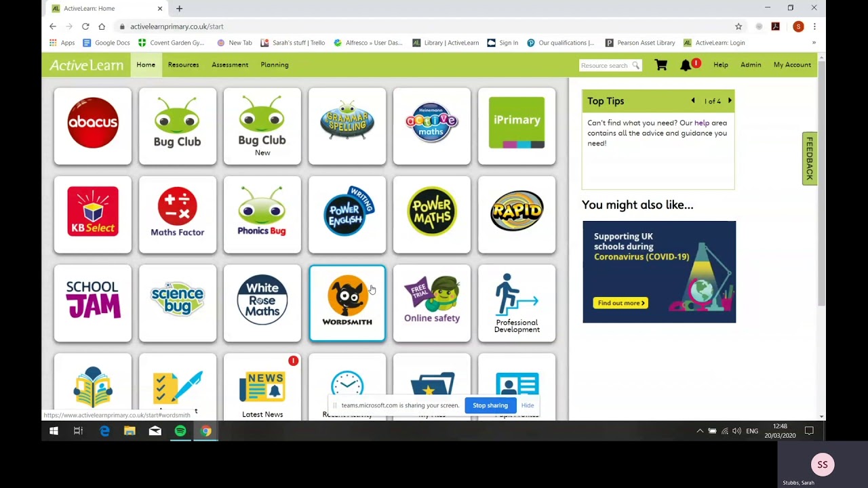Open the Heinemann Active Maths tile

432,126
